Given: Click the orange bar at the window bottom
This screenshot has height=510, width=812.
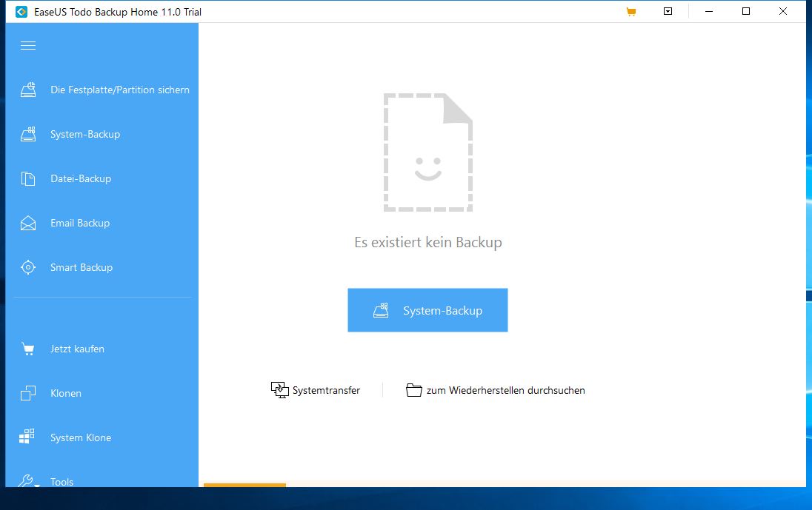Looking at the screenshot, I should coord(244,485).
